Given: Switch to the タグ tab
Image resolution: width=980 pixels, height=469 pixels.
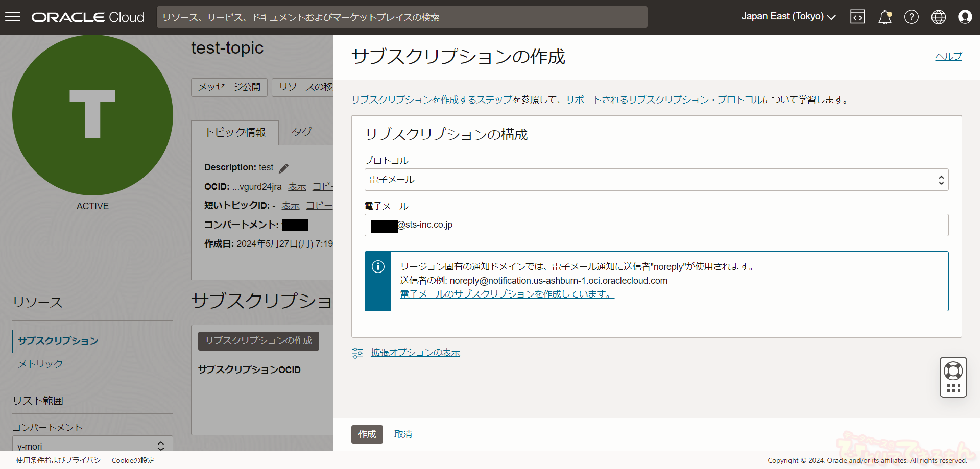Looking at the screenshot, I should [302, 132].
